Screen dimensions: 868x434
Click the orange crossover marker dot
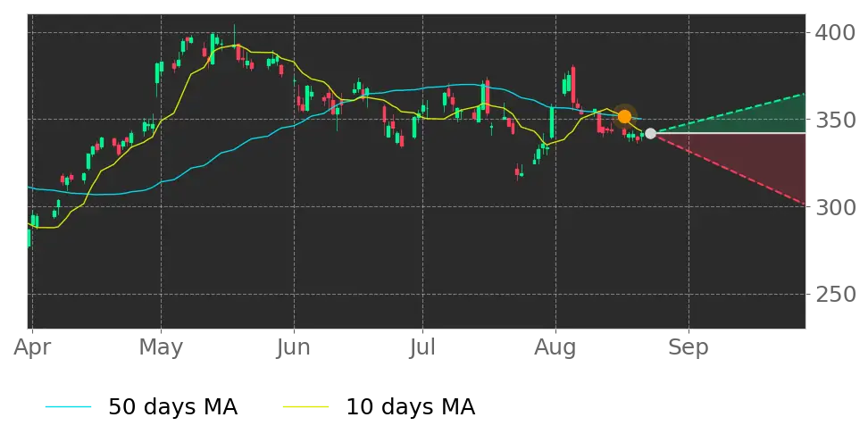point(624,117)
